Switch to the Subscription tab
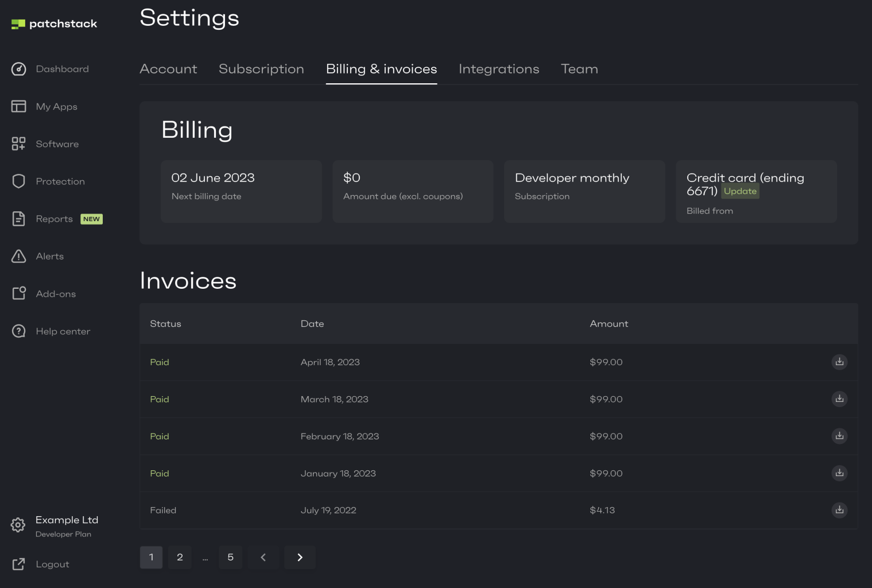Viewport: 872px width, 588px height. [x=261, y=69]
